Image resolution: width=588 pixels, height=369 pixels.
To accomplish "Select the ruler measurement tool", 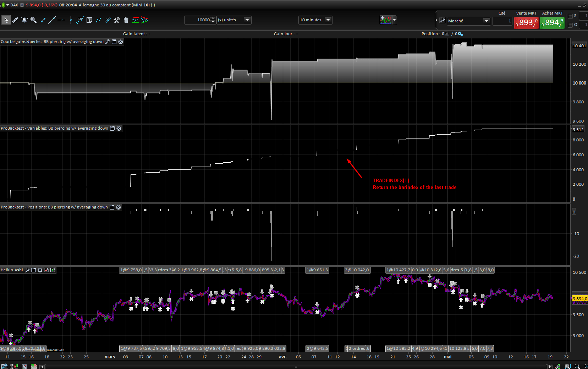I will pyautogui.click(x=15, y=20).
